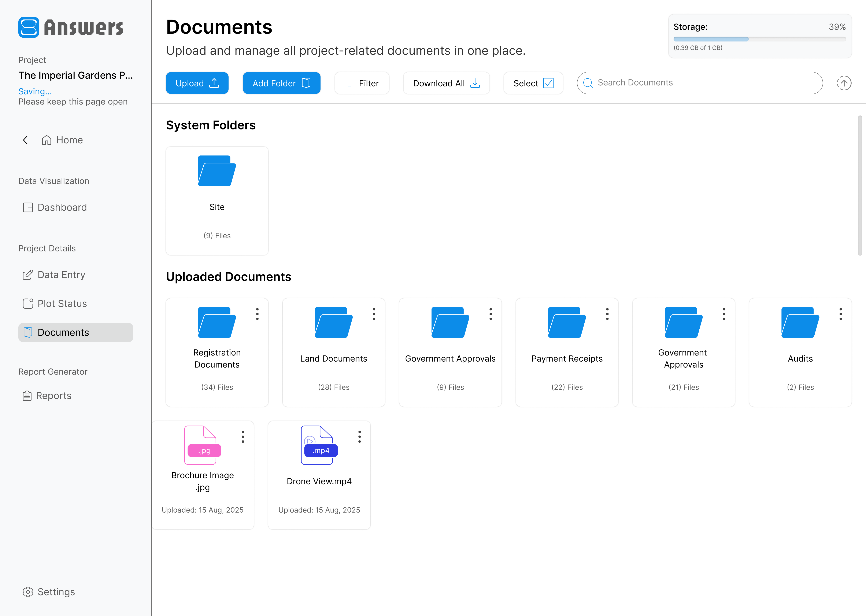Screen dimensions: 866x616
Task: Go to Home in sidebar
Action: point(63,140)
